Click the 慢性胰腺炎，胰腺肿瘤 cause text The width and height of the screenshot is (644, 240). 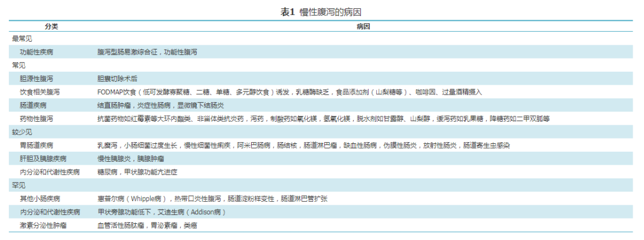click(131, 159)
